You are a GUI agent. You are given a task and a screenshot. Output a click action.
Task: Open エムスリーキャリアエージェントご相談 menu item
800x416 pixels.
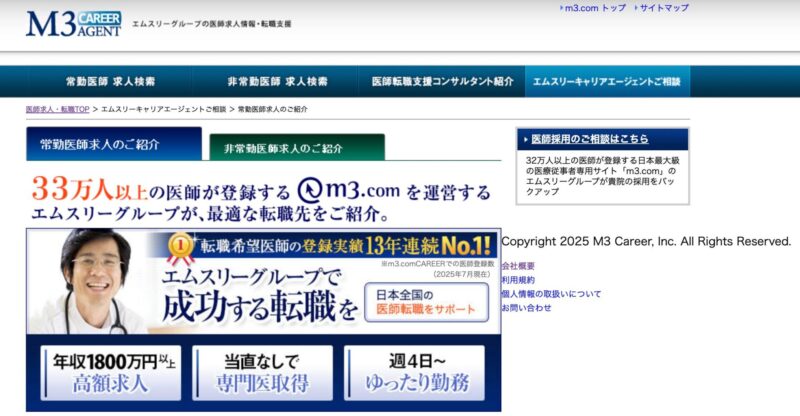coord(607,81)
